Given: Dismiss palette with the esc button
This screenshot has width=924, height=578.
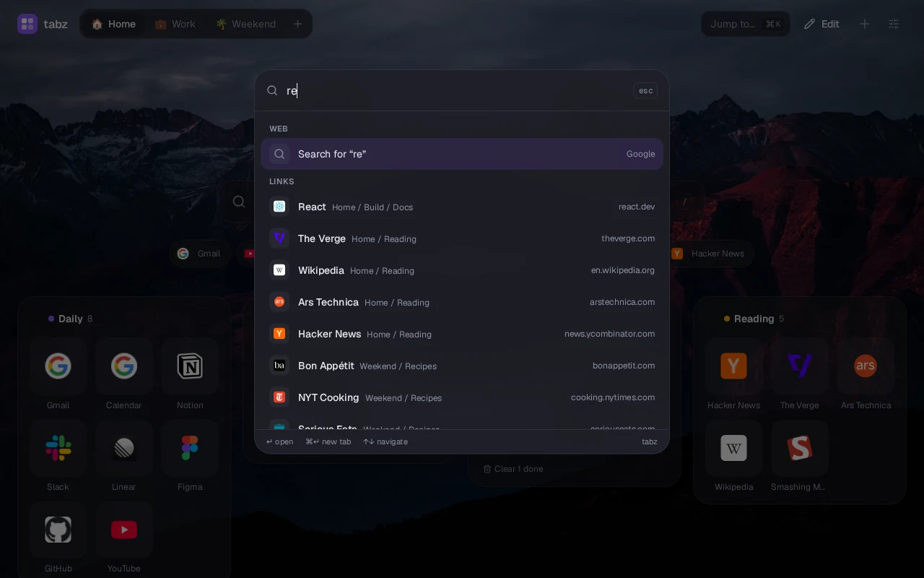Looking at the screenshot, I should pos(645,90).
